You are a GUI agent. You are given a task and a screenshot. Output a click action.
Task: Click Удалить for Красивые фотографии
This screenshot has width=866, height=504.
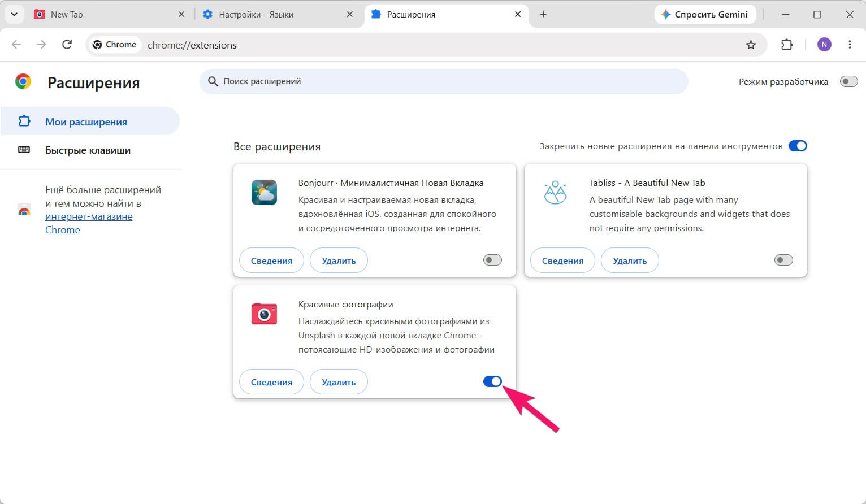point(339,382)
